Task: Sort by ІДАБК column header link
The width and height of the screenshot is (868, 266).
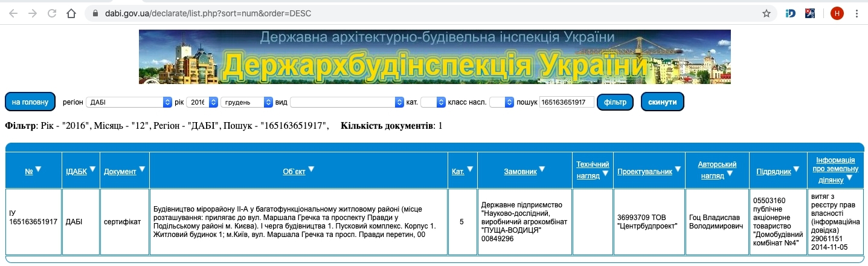Action: point(76,172)
